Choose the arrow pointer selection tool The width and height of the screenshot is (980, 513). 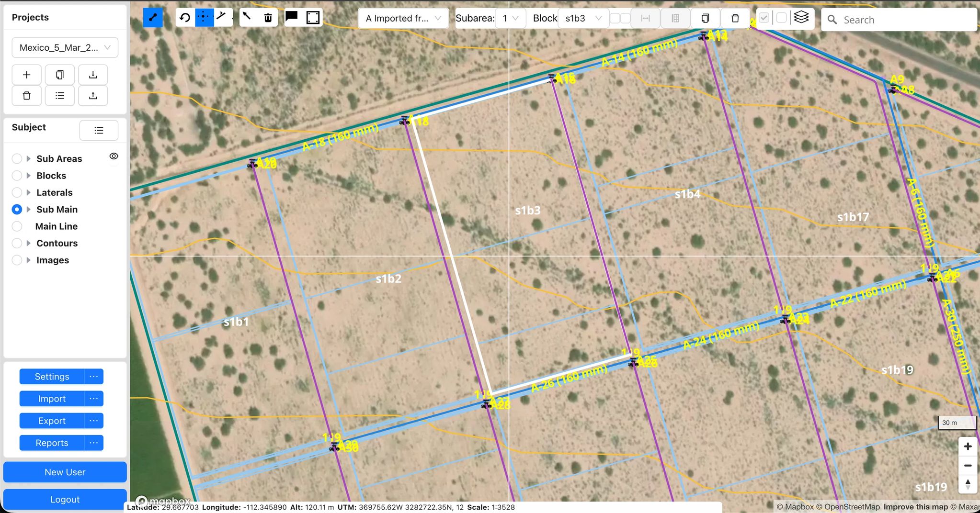pyautogui.click(x=247, y=17)
